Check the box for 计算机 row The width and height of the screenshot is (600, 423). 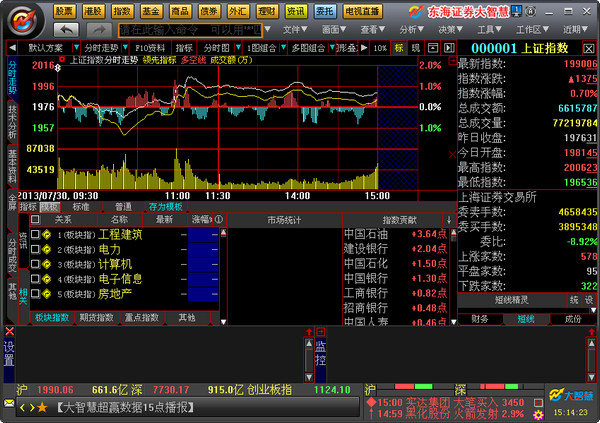point(35,264)
